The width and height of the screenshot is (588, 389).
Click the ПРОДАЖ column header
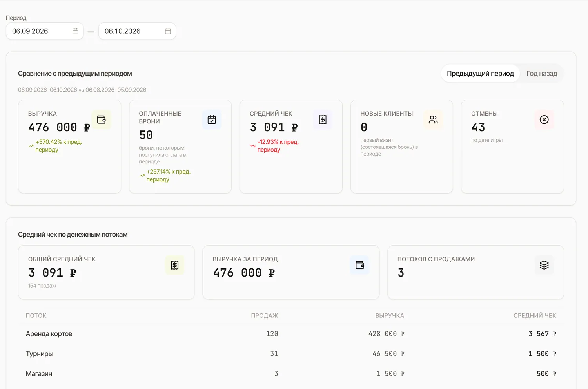(265, 316)
